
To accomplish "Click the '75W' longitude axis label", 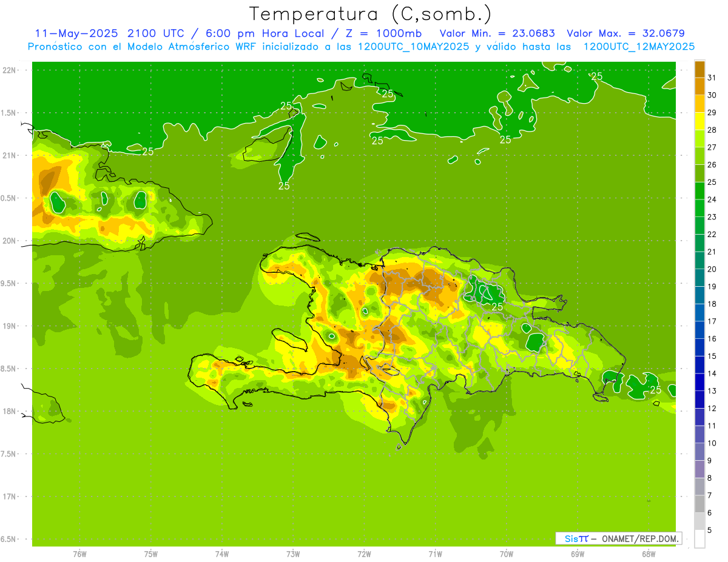I will [151, 554].
